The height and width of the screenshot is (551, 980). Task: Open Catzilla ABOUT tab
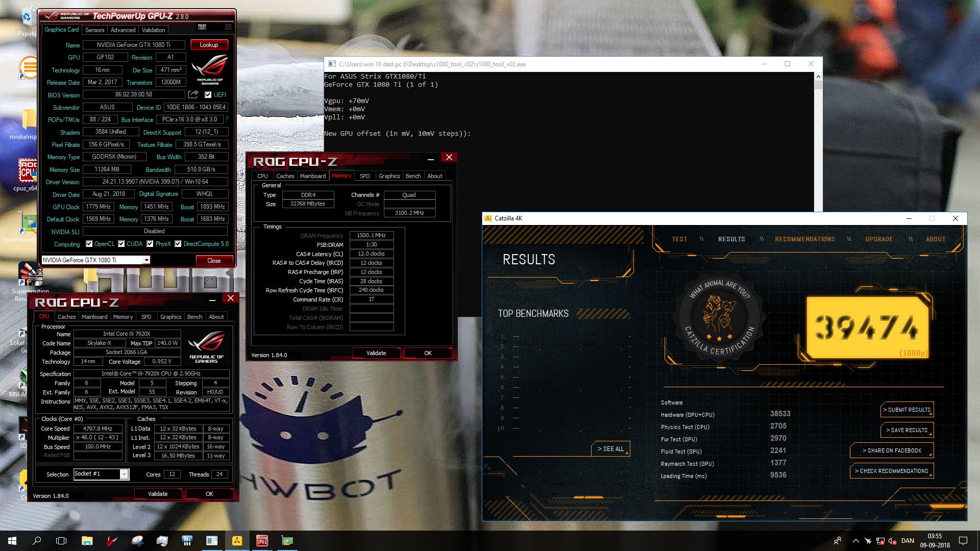point(936,239)
